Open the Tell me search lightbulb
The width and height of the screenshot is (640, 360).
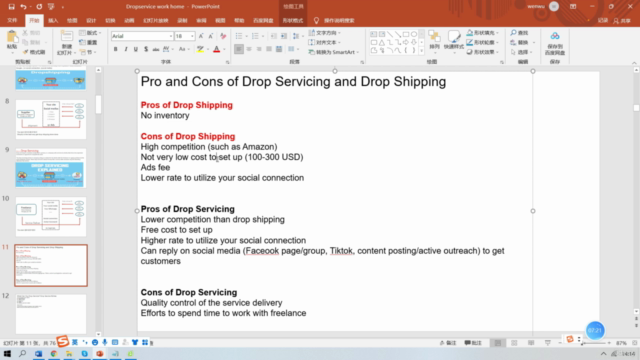point(316,20)
